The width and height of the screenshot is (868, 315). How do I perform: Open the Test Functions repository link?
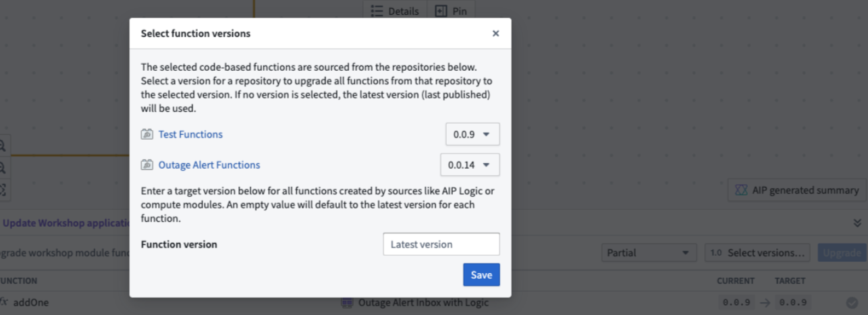pos(190,134)
